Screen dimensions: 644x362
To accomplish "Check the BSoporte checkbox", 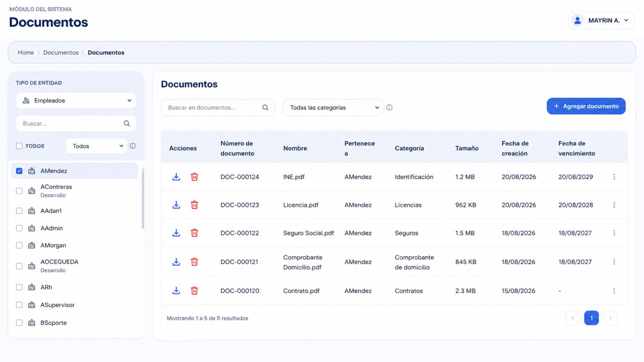I will (19, 323).
